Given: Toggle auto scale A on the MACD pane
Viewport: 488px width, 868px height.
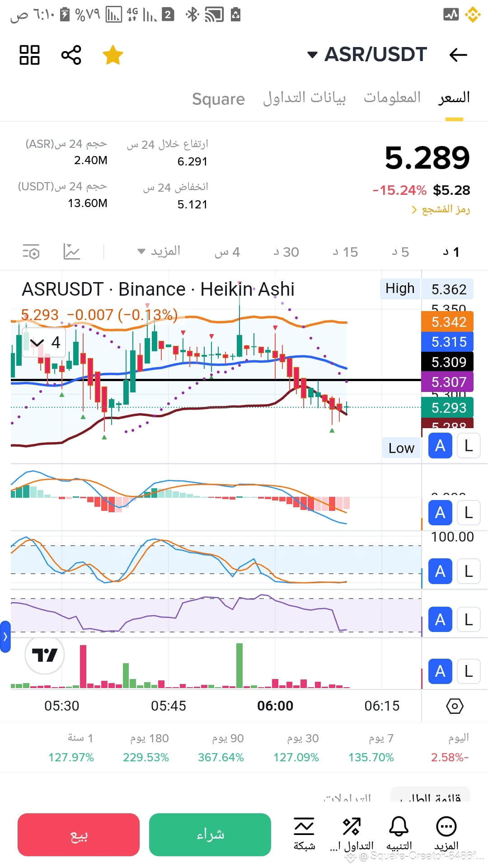Looking at the screenshot, I should point(440,513).
